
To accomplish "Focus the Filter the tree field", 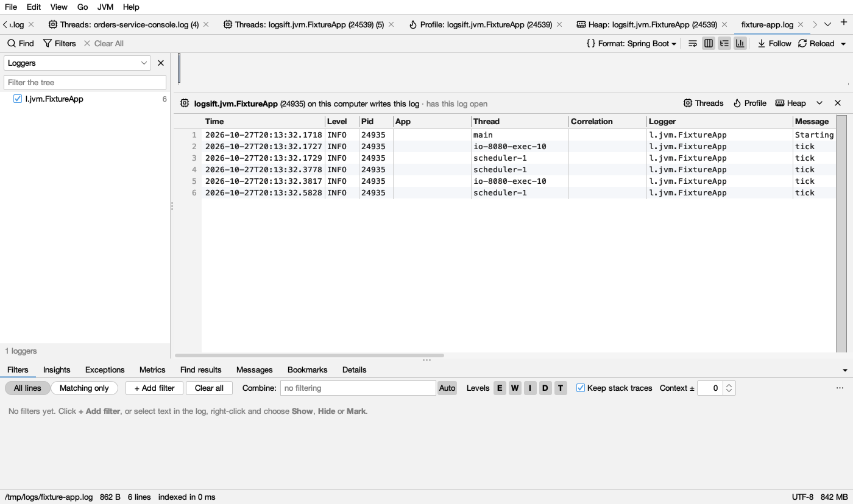I will click(85, 83).
